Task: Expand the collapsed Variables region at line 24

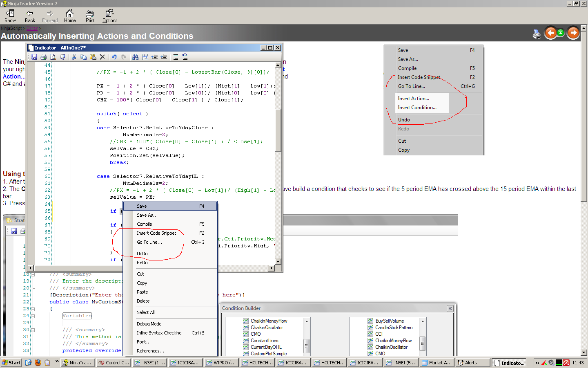Action: tap(33, 316)
